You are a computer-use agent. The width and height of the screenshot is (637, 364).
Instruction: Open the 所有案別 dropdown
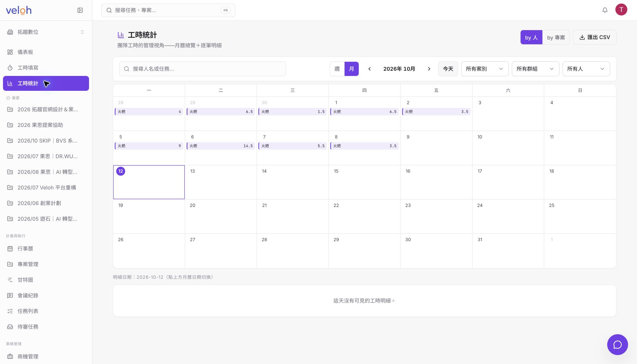(485, 69)
